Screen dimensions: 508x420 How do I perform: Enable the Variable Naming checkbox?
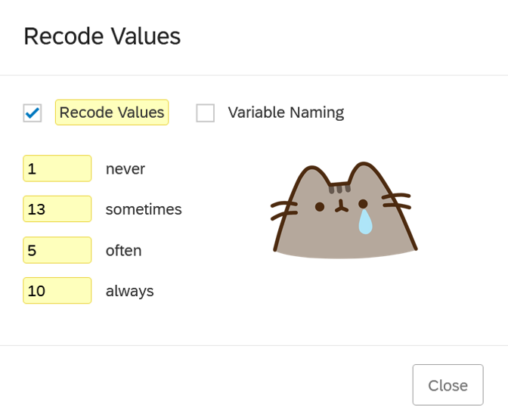[206, 113]
